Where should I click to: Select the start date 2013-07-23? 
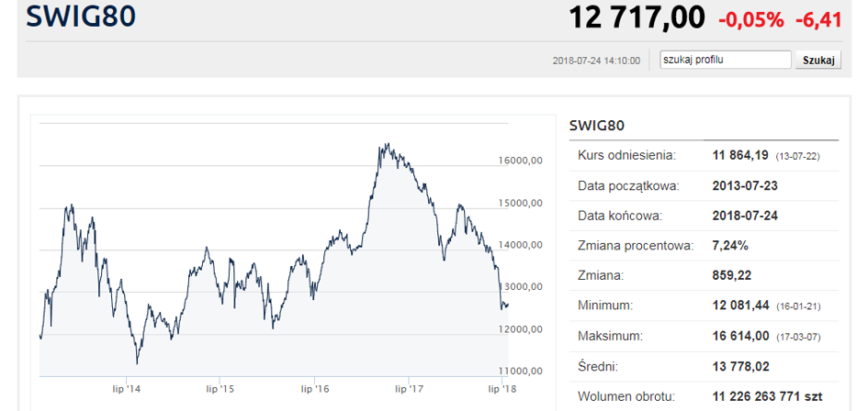click(745, 186)
